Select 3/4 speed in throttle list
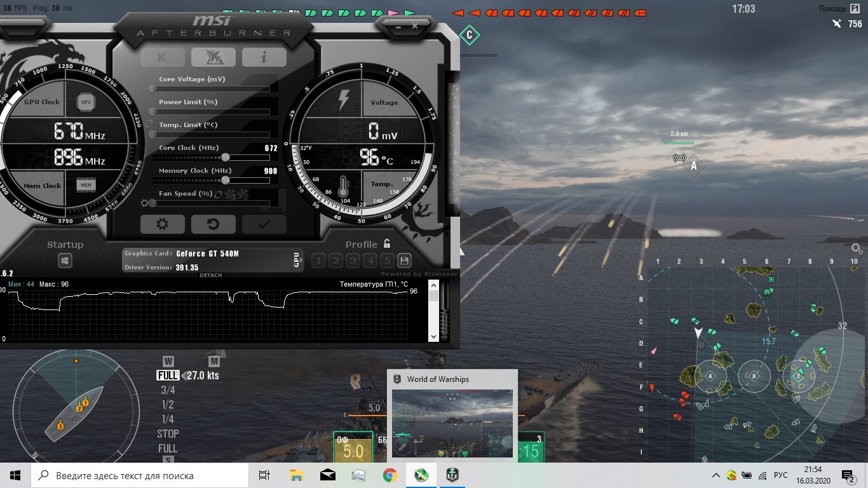The image size is (868, 488). pyautogui.click(x=168, y=390)
